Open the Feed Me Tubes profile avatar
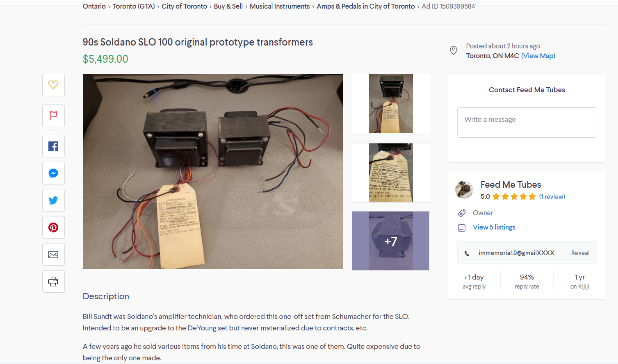The width and height of the screenshot is (618, 364). click(464, 190)
